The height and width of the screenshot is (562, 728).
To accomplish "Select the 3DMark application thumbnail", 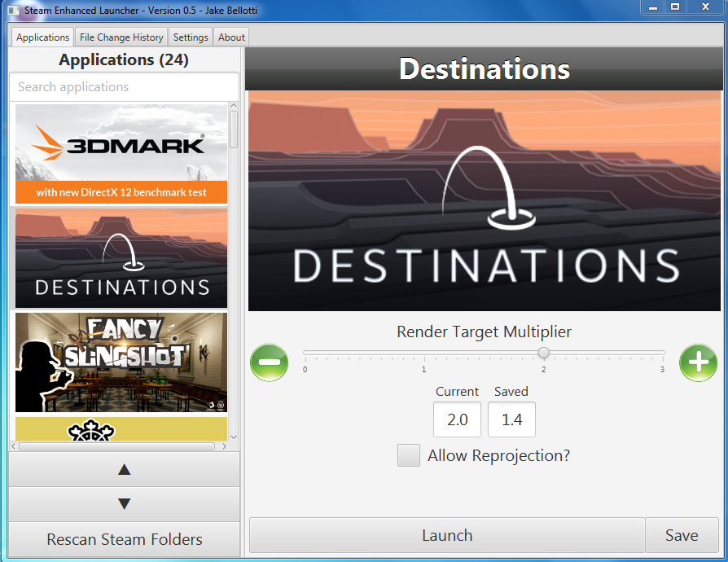I will 121,154.
